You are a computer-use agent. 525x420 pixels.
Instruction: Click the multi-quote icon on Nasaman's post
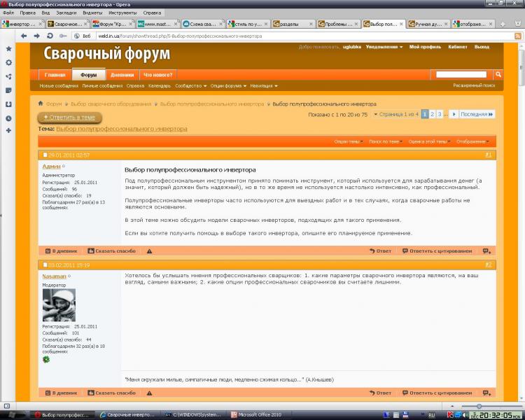[486, 393]
